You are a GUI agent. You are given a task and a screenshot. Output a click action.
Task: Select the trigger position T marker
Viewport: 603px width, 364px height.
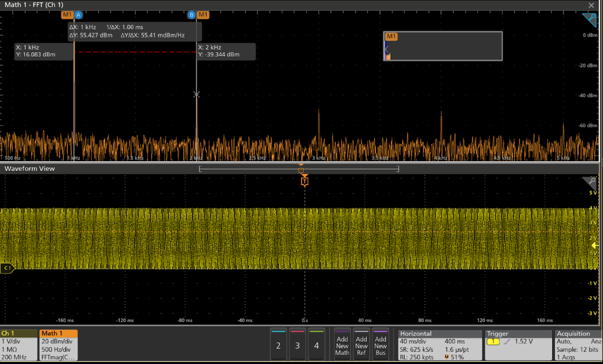pyautogui.click(x=304, y=182)
